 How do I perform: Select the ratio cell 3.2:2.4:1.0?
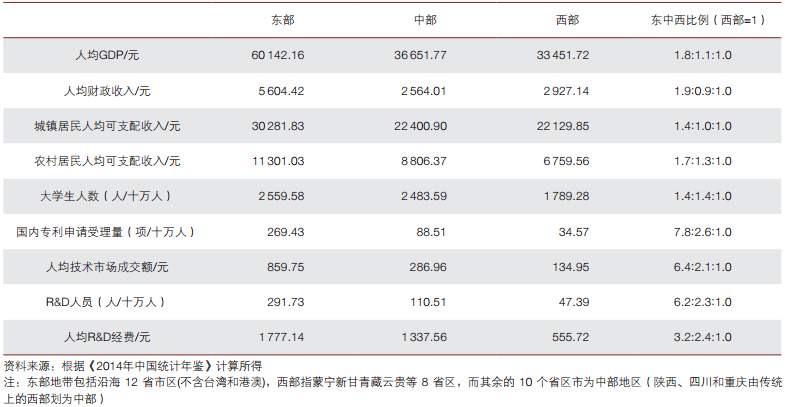pyautogui.click(x=703, y=337)
